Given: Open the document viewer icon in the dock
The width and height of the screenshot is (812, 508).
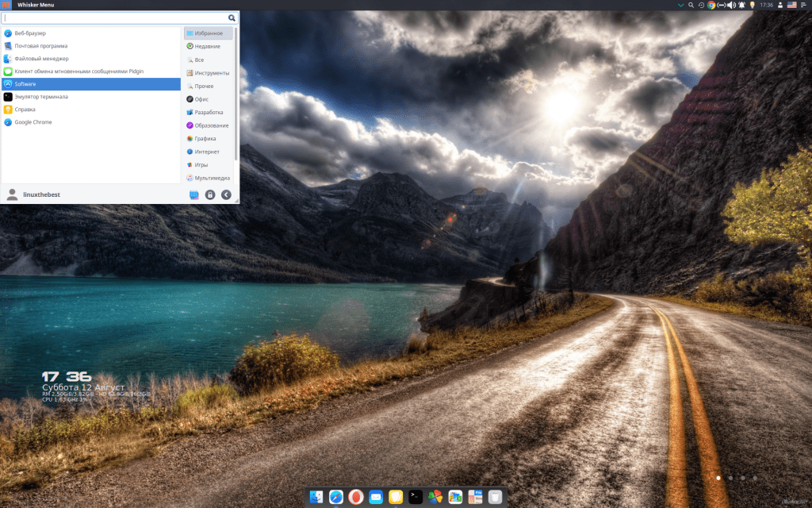Looking at the screenshot, I should [475, 497].
